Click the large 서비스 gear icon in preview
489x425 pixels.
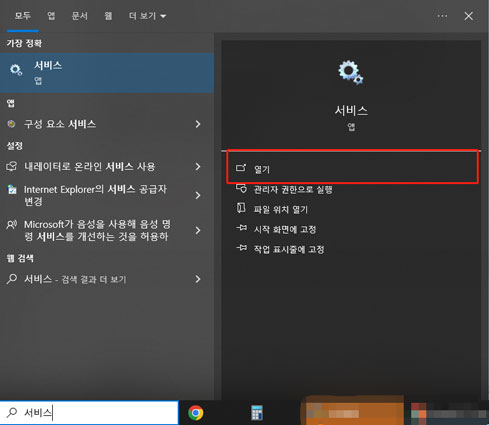[351, 72]
